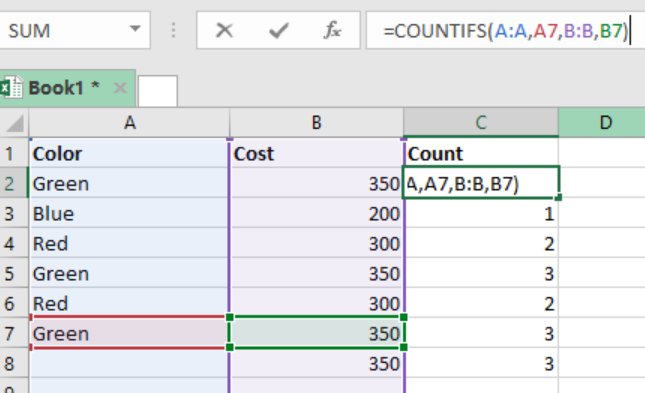This screenshot has width=645, height=393.
Task: Click cell C6 showing count 2
Action: (x=482, y=304)
